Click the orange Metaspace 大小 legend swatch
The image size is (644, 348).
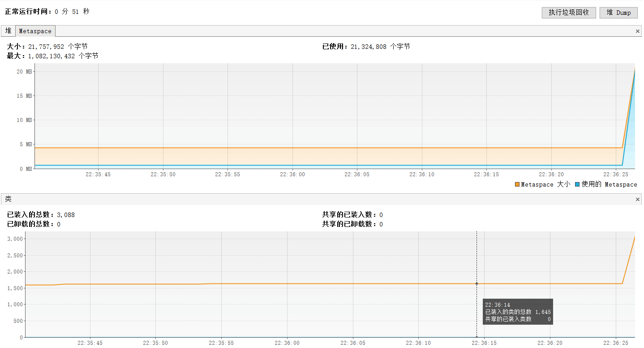click(517, 185)
